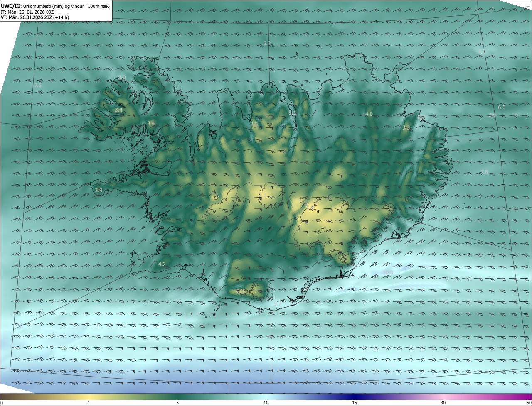532x406 pixels.
Task: Click the value label '4.2' on Reykjanes peninsula
Action: point(162,264)
